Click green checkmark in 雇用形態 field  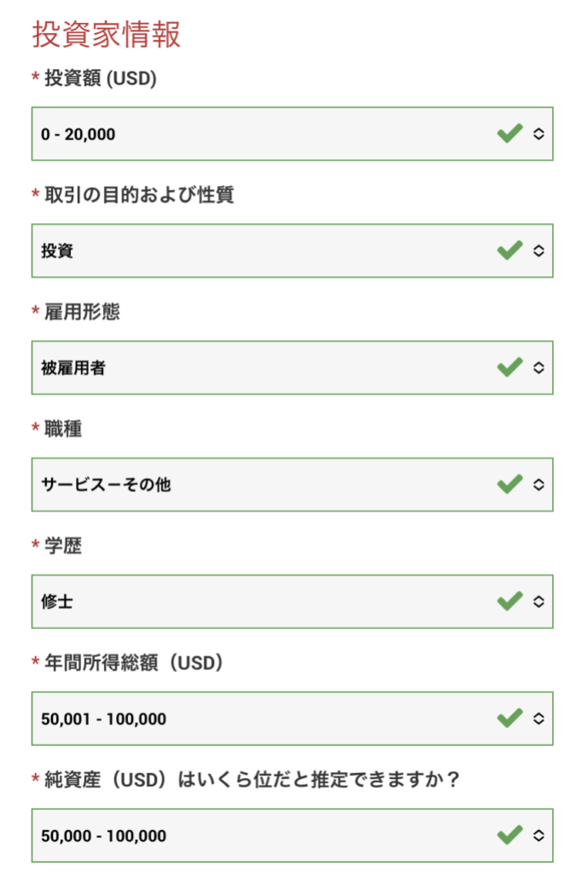(510, 367)
